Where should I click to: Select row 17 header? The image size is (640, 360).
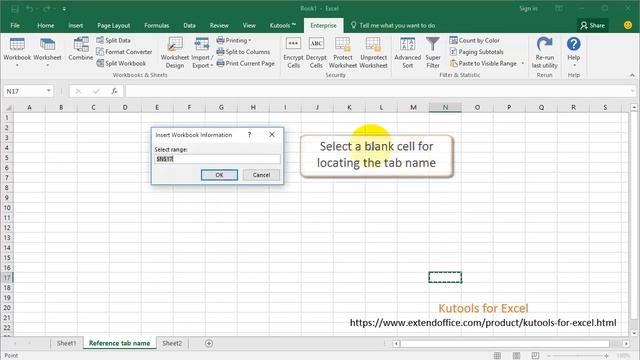click(7, 278)
